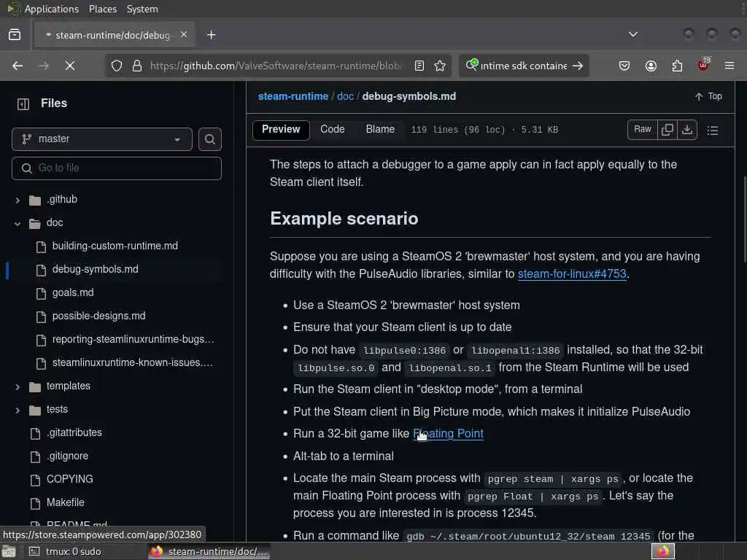Close the steam-runtime tab
The image size is (747, 560).
pyautogui.click(x=184, y=35)
